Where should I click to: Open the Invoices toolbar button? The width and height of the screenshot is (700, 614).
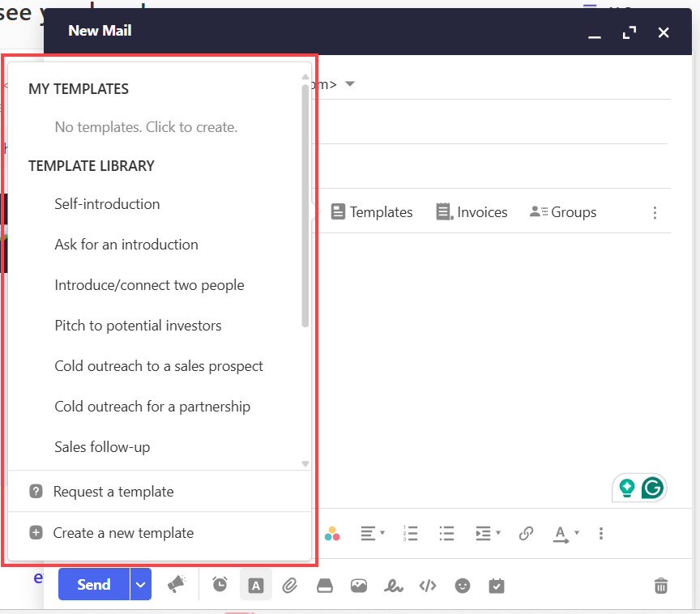[x=472, y=212]
